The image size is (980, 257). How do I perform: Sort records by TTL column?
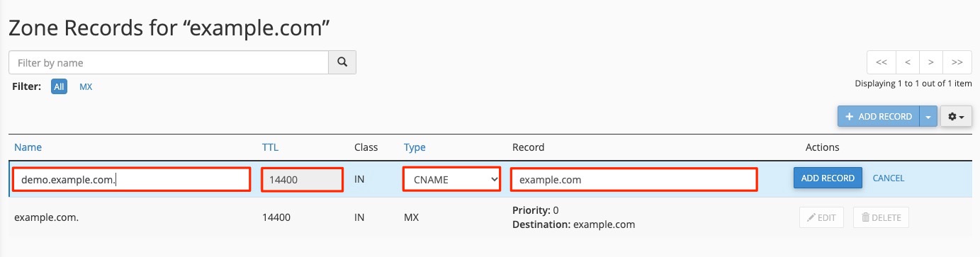coord(271,147)
